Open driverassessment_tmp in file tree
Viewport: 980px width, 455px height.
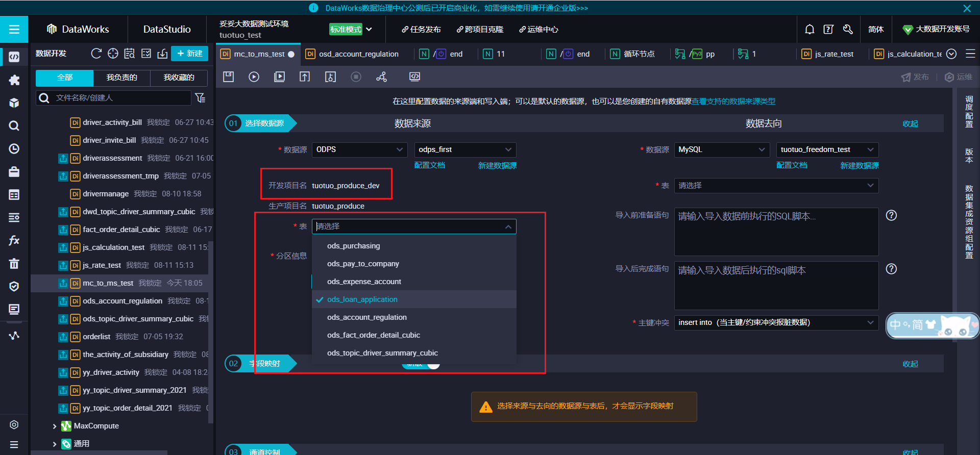(x=120, y=176)
